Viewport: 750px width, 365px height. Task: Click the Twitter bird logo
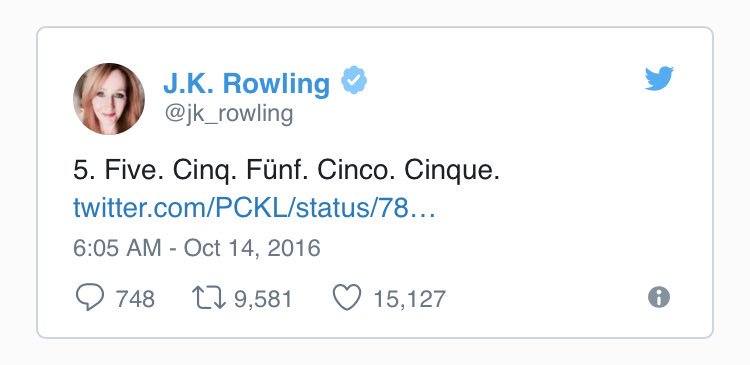(x=659, y=78)
